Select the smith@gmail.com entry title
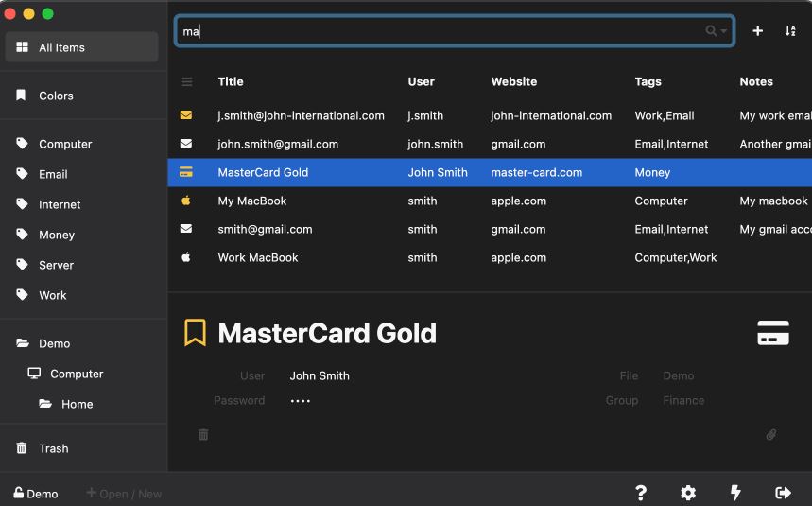This screenshot has width=812, height=506. (x=265, y=230)
